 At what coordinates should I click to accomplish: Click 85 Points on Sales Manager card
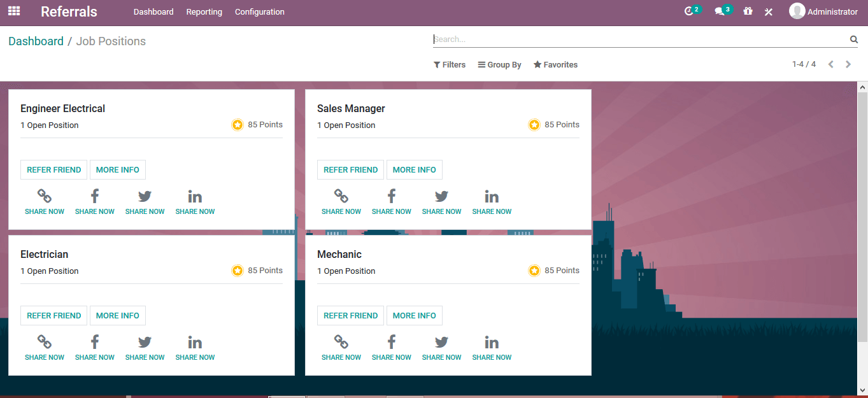point(562,125)
